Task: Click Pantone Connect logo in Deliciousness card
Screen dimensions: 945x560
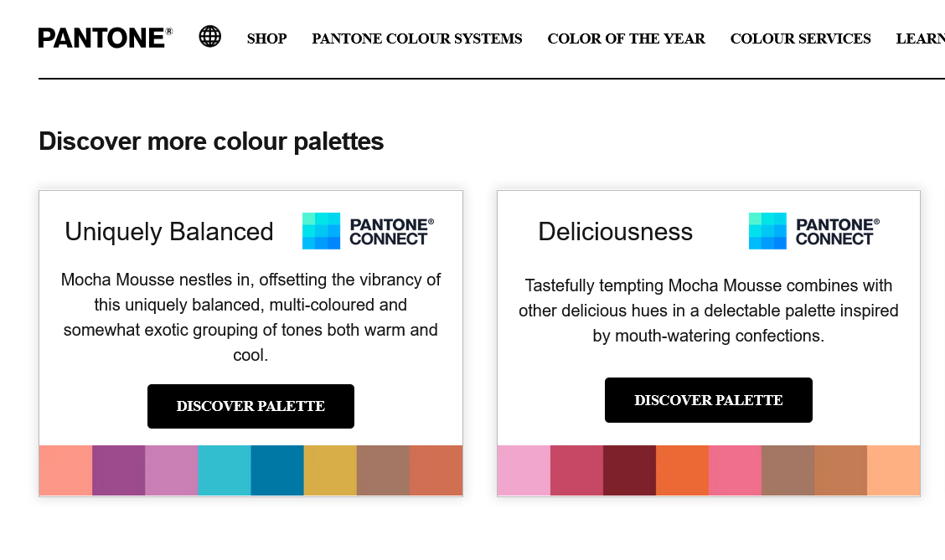Action: click(814, 231)
